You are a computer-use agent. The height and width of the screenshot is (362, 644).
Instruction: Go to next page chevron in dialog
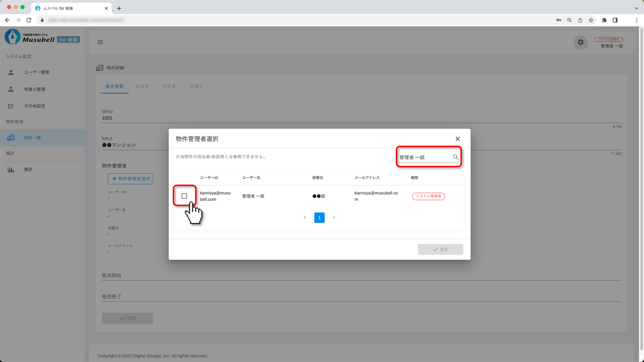coord(334,218)
